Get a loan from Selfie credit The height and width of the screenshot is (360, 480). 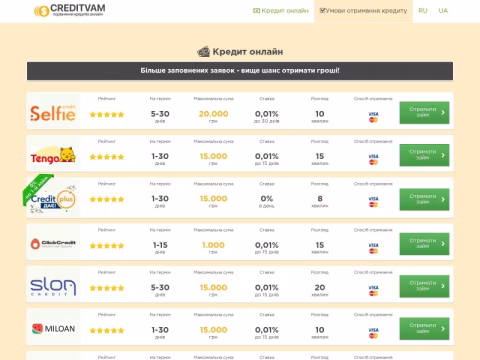click(x=424, y=112)
